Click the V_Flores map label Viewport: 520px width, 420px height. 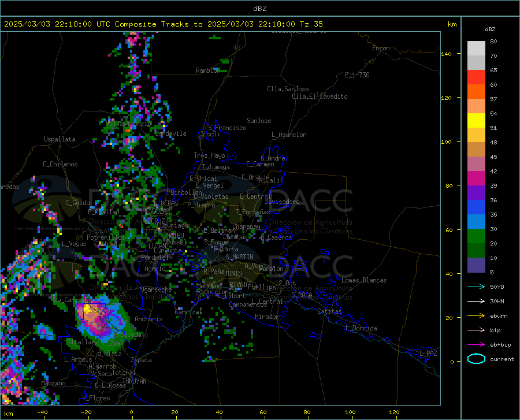(x=96, y=398)
